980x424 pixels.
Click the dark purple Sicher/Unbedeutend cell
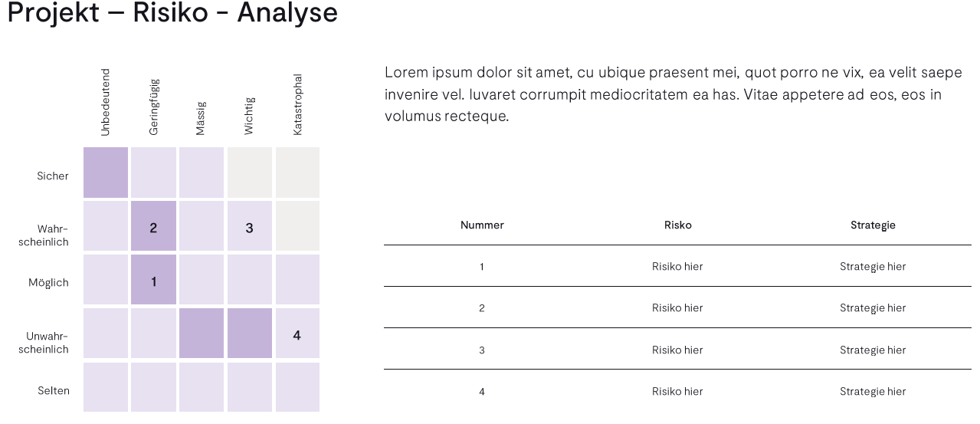pyautogui.click(x=106, y=173)
